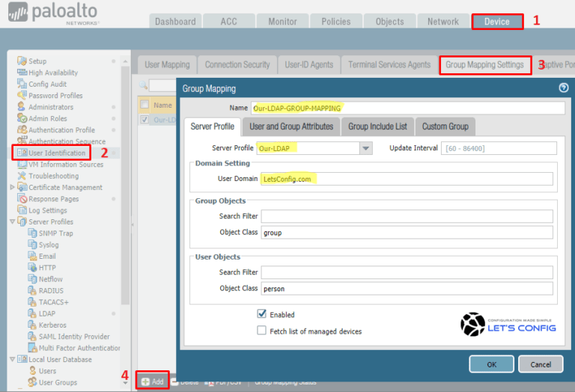Screen dimensions: 575x392
Task: Click the High Availability icon
Action: [22, 72]
